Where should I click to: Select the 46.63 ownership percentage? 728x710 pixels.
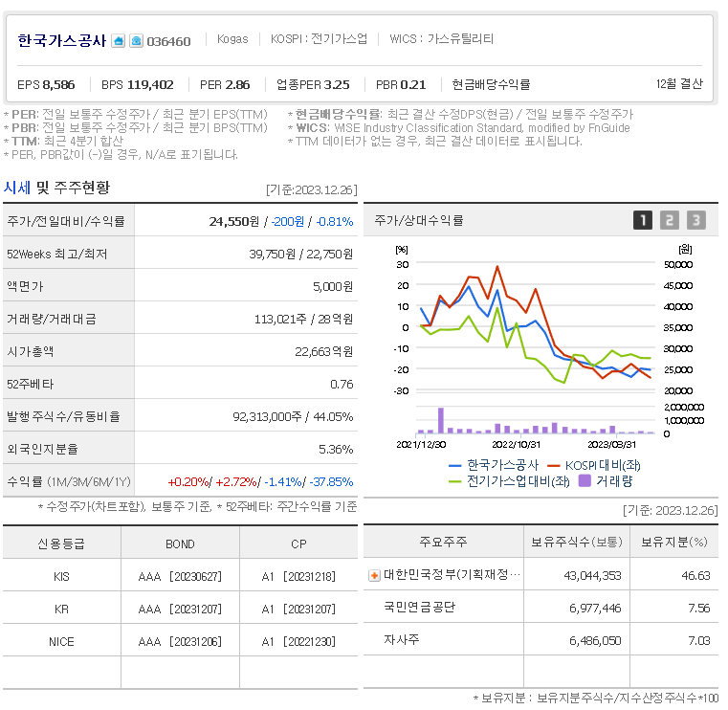coord(696,576)
